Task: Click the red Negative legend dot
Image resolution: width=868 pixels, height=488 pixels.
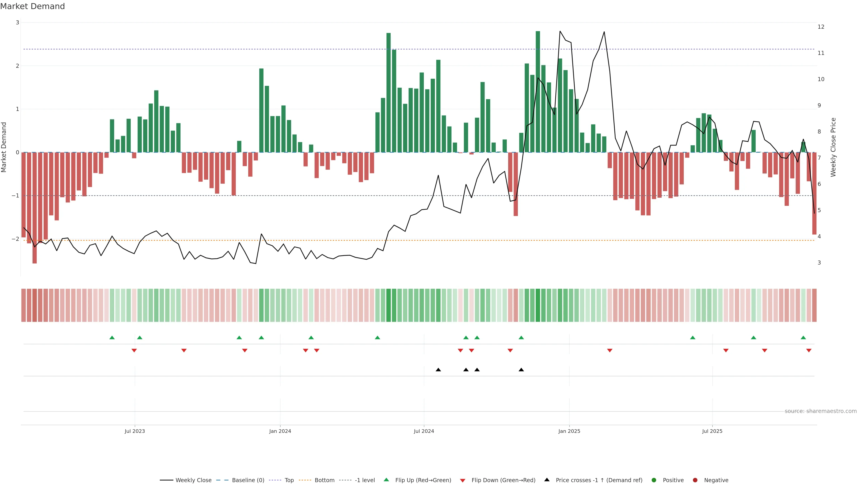Action: pos(695,480)
